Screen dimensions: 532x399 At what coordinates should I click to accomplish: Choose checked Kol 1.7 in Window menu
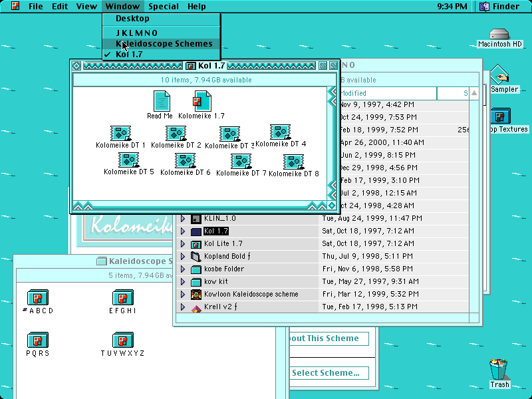click(x=162, y=55)
